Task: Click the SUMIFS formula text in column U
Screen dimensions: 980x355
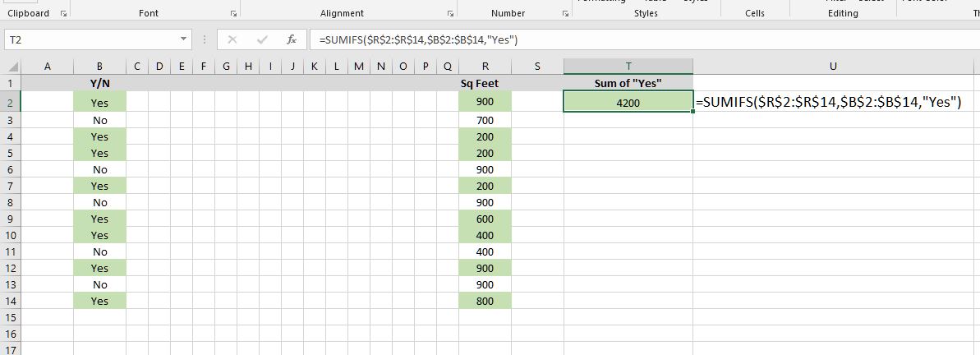Action: [827, 102]
